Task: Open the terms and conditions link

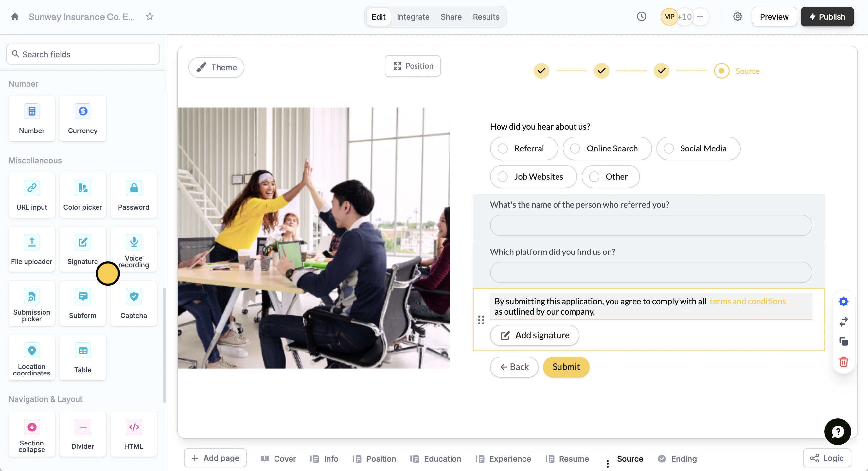Action: point(747,301)
